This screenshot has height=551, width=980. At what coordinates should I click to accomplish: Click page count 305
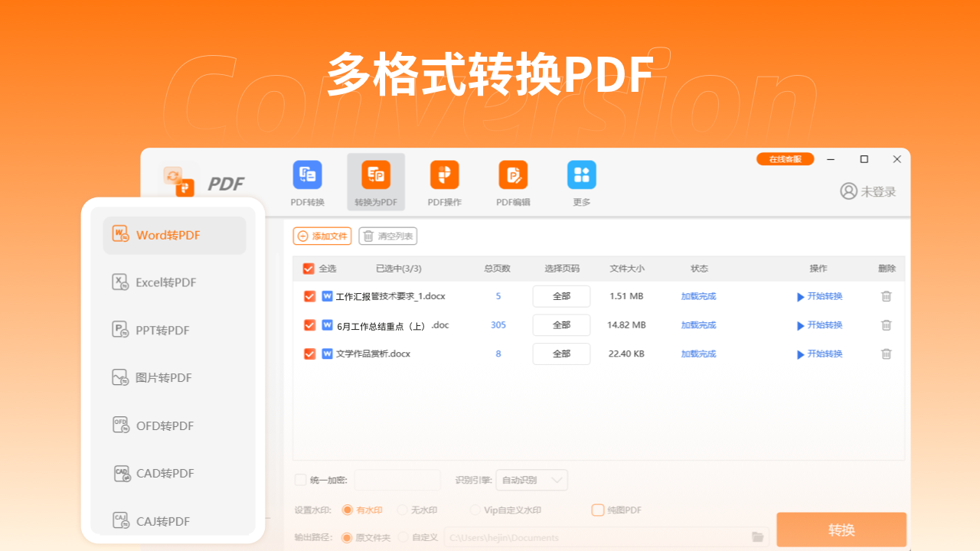[x=498, y=325]
